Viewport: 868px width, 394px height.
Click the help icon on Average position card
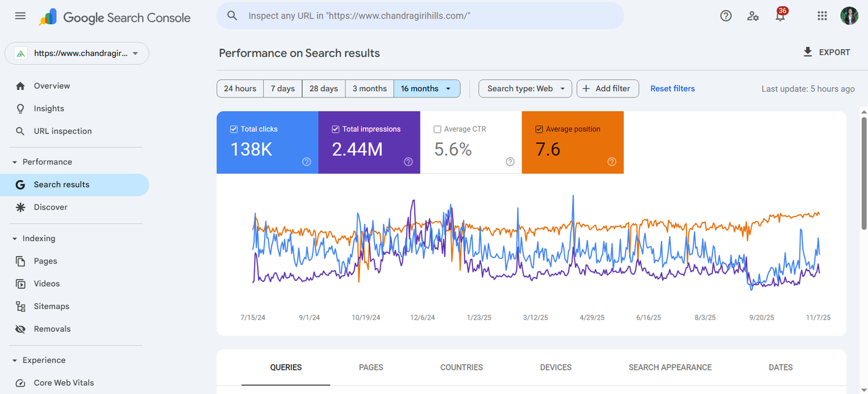612,161
